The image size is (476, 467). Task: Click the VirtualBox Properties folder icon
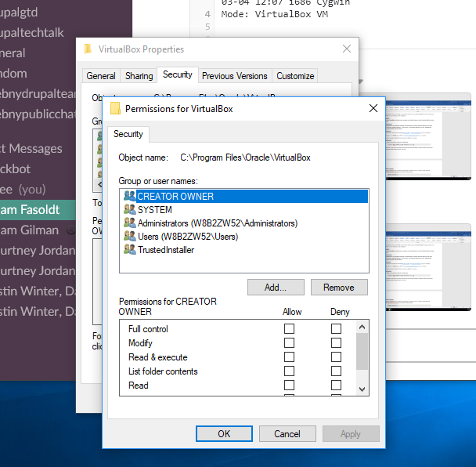pyautogui.click(x=88, y=49)
